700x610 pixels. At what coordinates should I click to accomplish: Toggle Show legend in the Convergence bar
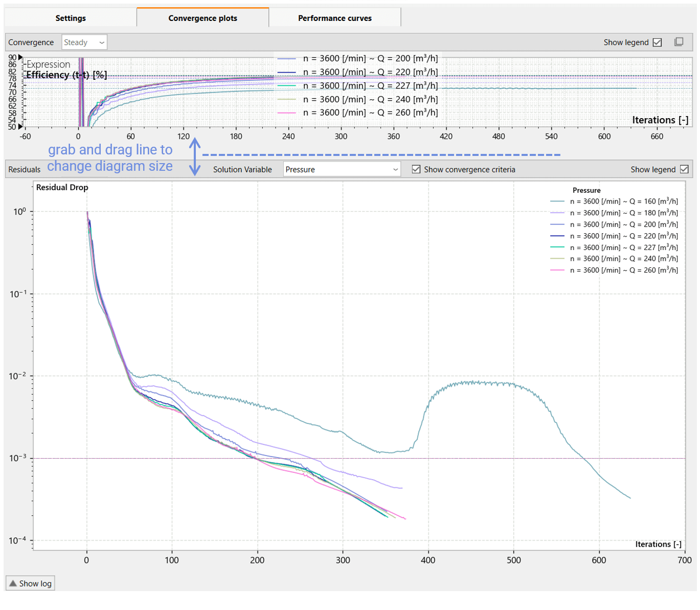click(x=658, y=42)
